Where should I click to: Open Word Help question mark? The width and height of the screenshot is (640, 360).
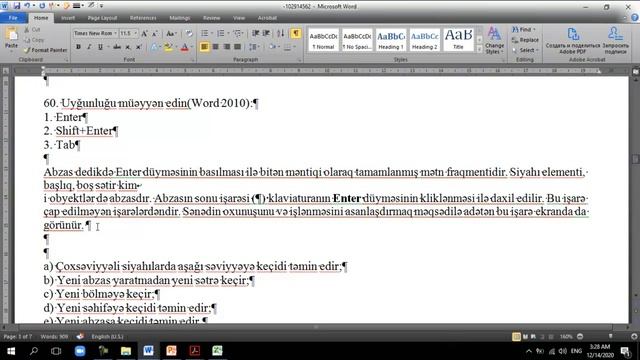click(635, 18)
